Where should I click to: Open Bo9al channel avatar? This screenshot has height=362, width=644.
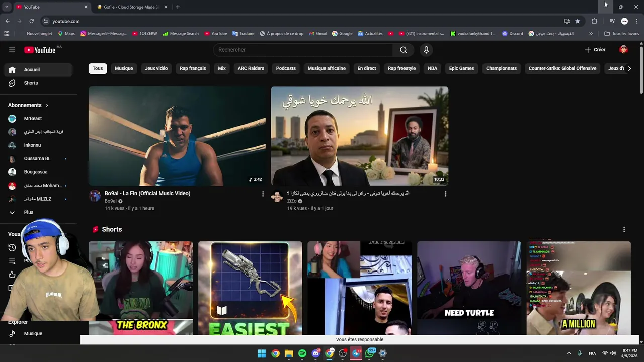(x=95, y=196)
